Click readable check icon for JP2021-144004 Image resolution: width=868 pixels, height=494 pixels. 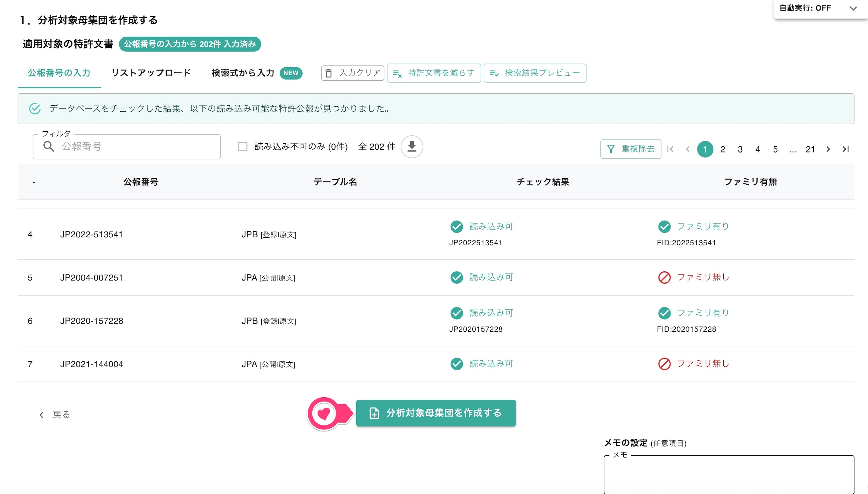(457, 364)
